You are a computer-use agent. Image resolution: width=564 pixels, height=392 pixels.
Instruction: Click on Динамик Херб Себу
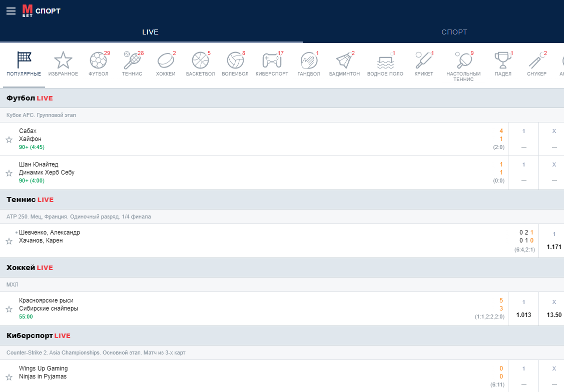(x=47, y=172)
